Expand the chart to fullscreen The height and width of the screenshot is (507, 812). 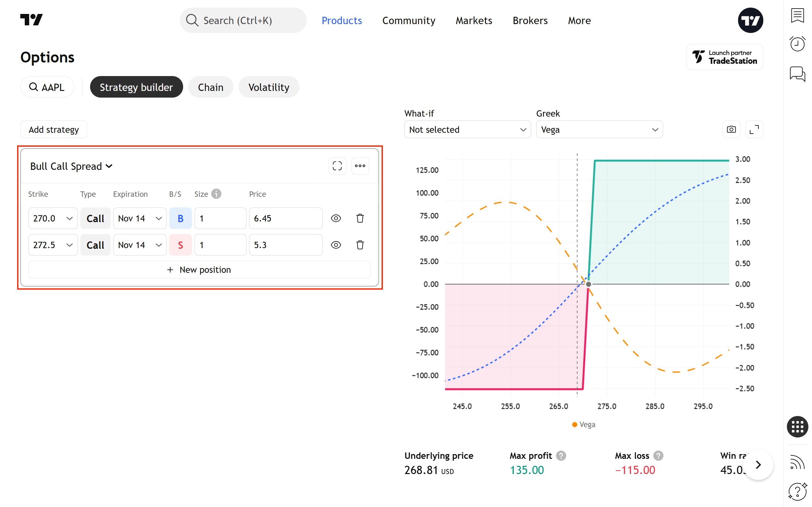click(754, 129)
